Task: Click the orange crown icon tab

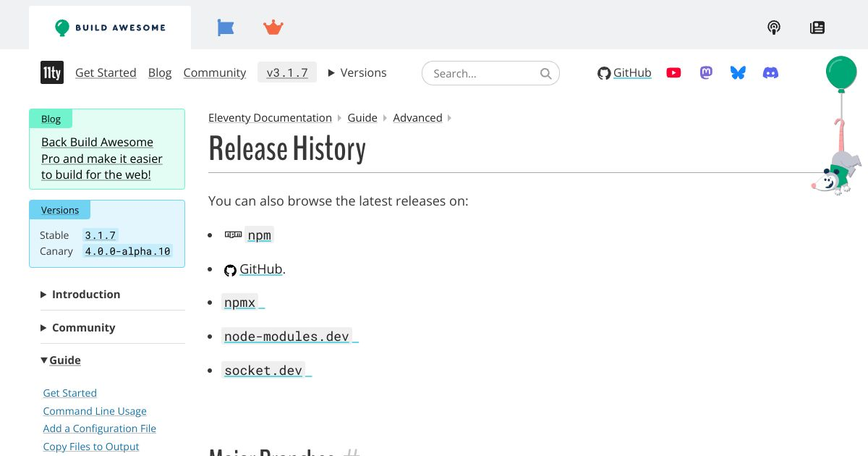Action: click(273, 28)
